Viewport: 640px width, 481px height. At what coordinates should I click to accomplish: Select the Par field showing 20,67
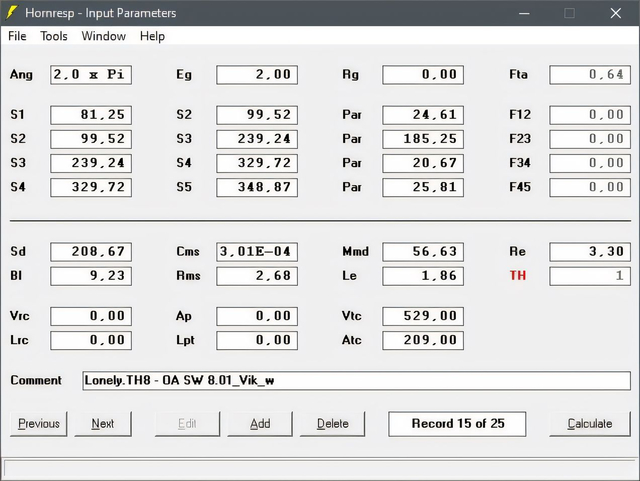point(423,163)
